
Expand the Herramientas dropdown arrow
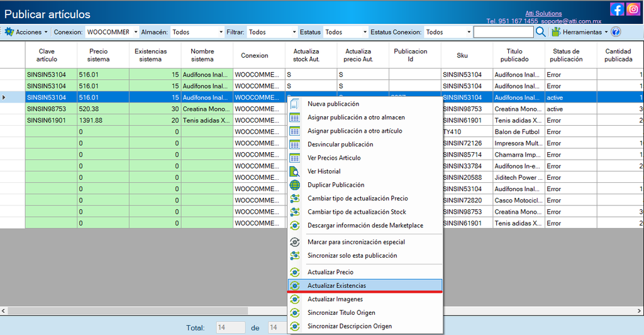point(606,32)
